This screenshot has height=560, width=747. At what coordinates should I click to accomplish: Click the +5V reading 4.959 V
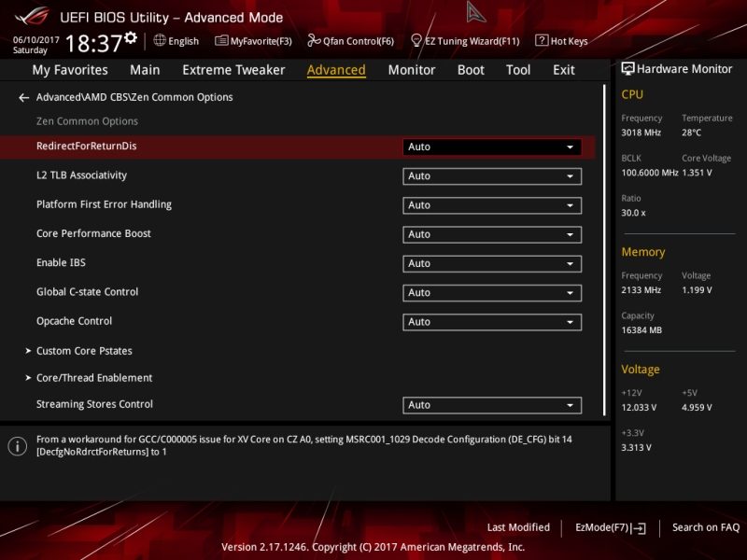[697, 408]
